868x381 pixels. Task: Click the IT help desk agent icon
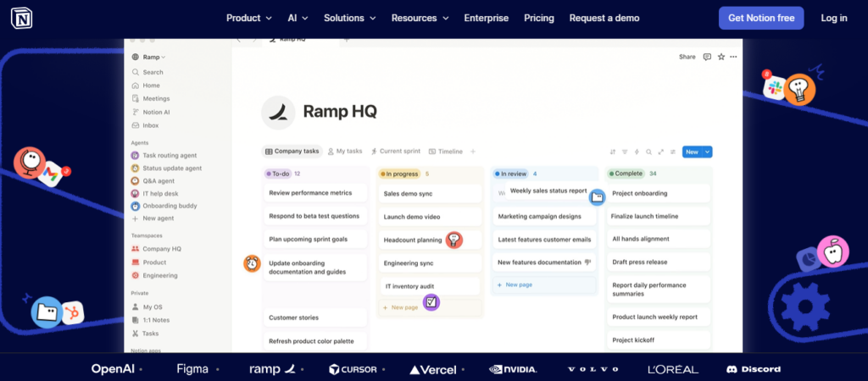pos(135,194)
